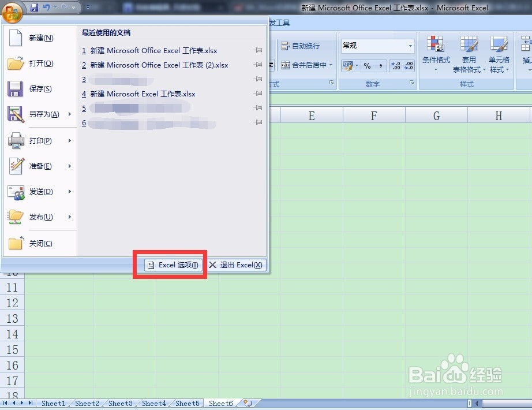Image resolution: width=532 pixels, height=410 pixels.
Task: Open recent document 4 新建 Microsoft Excel 工作表.xlsx
Action: pyautogui.click(x=138, y=94)
